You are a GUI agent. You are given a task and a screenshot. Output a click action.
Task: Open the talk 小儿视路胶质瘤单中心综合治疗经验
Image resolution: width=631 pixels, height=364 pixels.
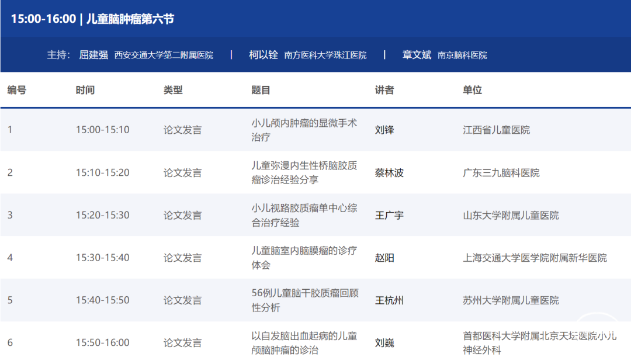[x=304, y=215]
